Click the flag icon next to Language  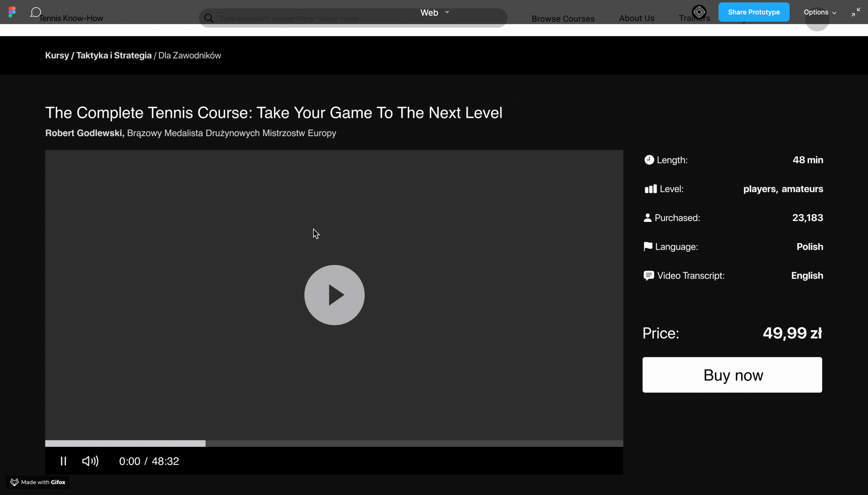(648, 246)
